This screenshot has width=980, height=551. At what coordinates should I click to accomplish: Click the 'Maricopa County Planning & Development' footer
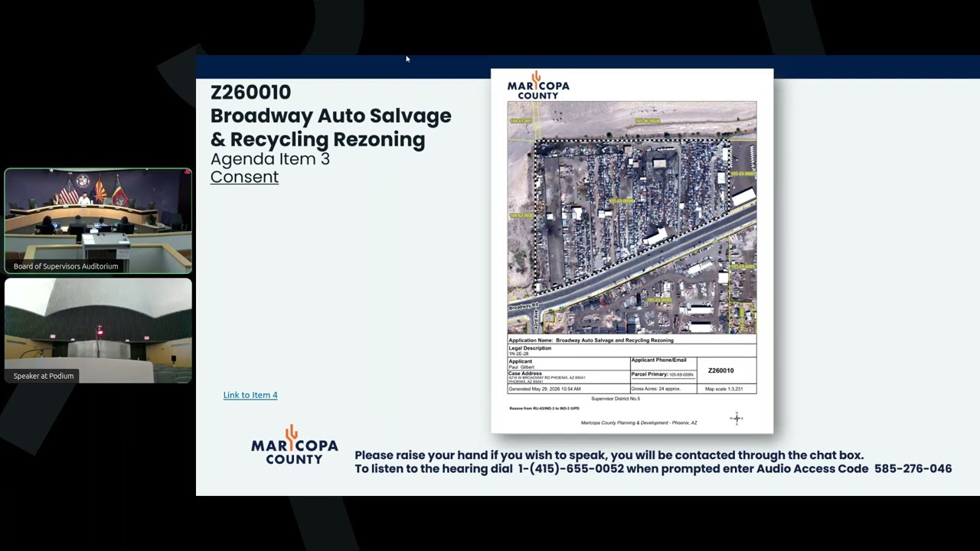tap(639, 422)
